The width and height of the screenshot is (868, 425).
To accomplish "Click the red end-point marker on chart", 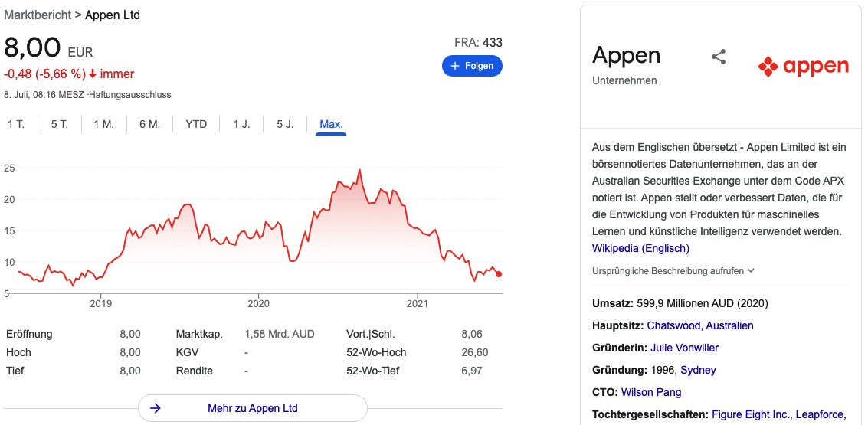I will click(499, 274).
